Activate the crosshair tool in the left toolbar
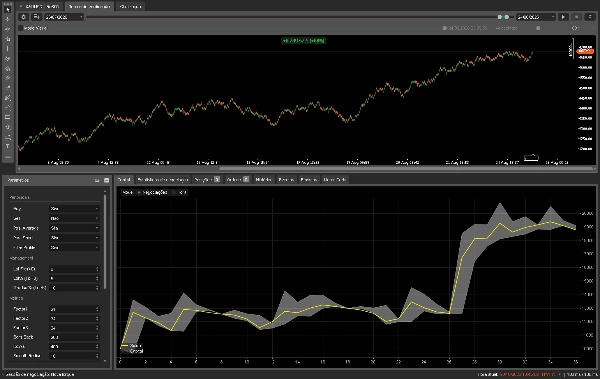 point(7,19)
